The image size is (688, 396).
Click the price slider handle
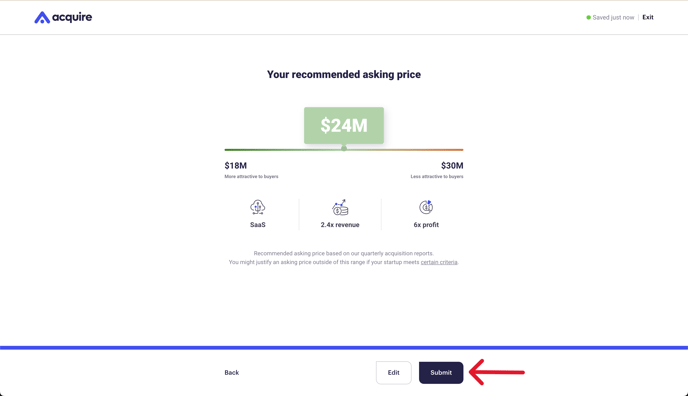click(344, 149)
